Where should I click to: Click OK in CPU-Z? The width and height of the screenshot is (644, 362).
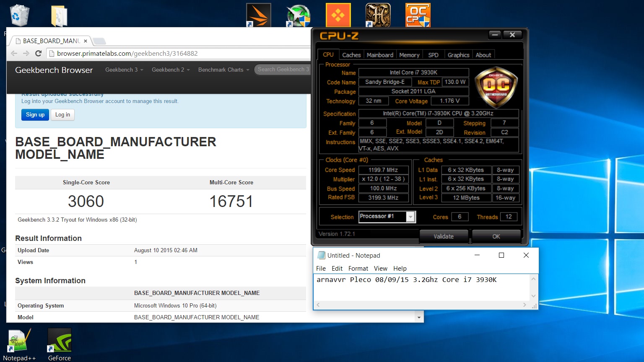point(496,236)
